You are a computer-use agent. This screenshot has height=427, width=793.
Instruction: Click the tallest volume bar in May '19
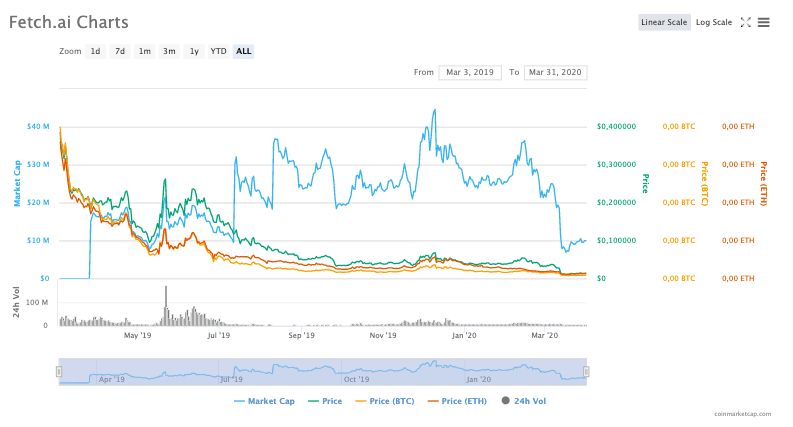point(165,306)
